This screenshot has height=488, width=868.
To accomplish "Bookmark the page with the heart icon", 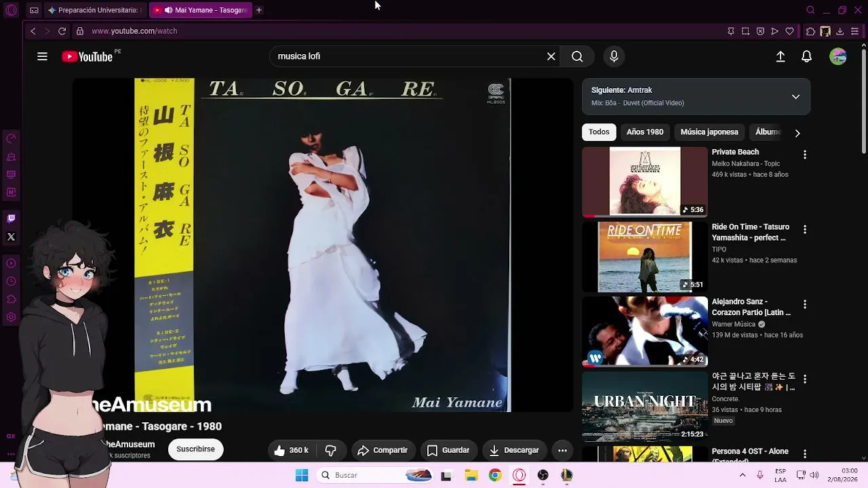I will point(789,31).
